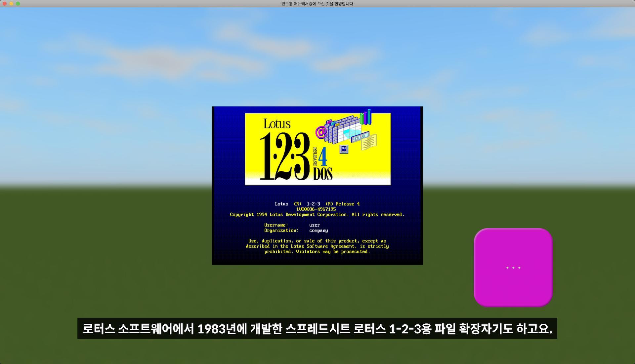Click the window title starting with 민구홍 매뉴팩처링
Image resolution: width=635 pixels, height=364 pixels.
coord(317,4)
